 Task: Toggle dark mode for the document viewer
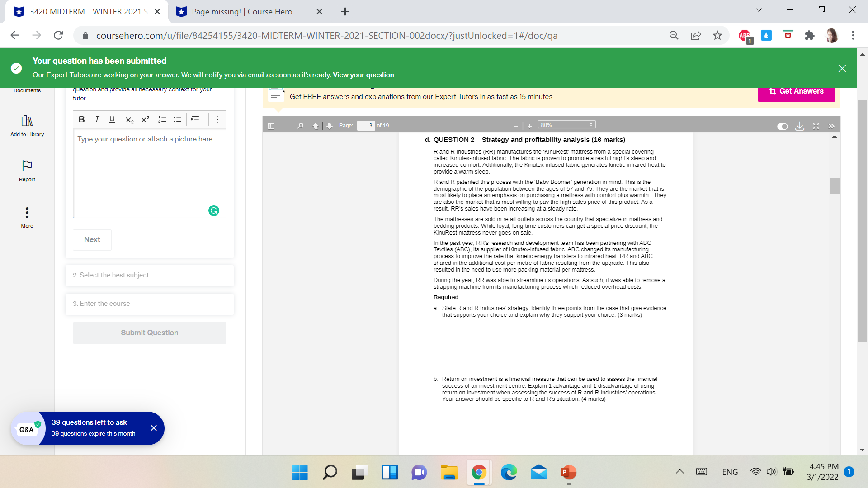pyautogui.click(x=782, y=127)
